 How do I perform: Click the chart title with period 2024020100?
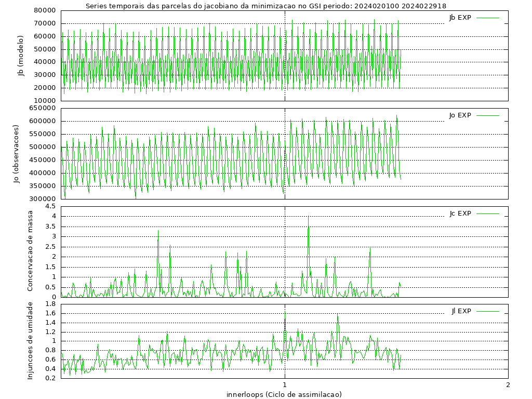coord(265,6)
